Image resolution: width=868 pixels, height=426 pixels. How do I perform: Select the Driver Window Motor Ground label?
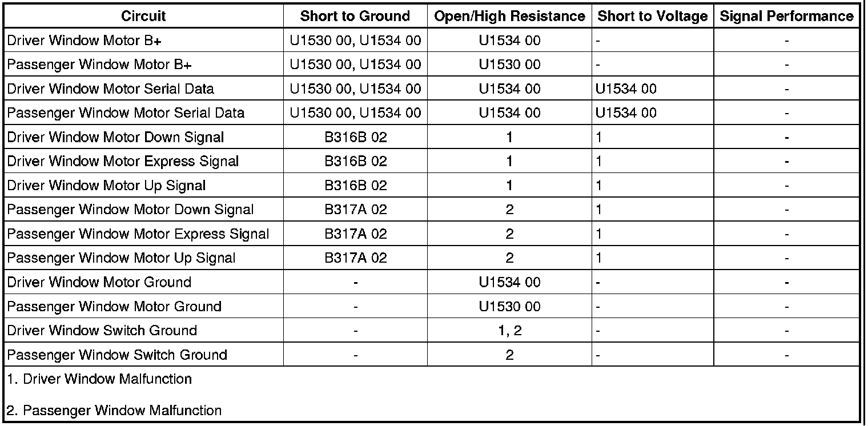[99, 282]
